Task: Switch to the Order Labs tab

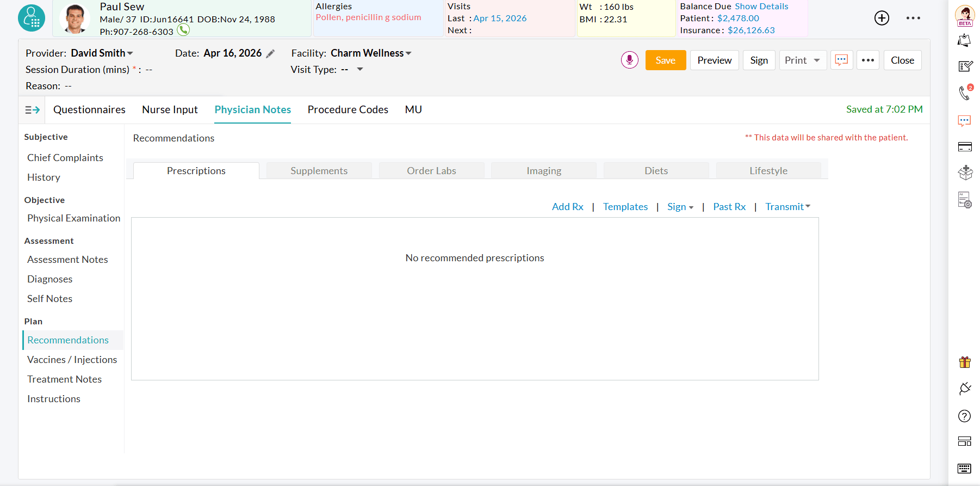Action: pyautogui.click(x=432, y=171)
